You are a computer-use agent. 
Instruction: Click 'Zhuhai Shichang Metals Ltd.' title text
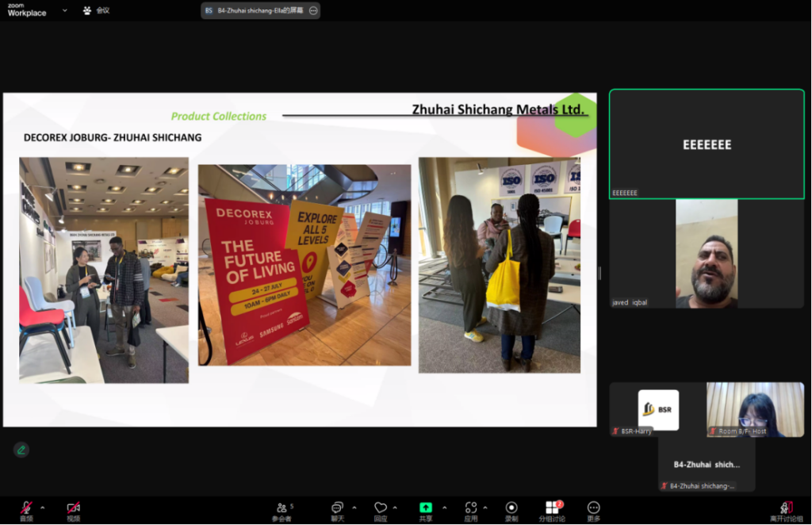pos(498,109)
